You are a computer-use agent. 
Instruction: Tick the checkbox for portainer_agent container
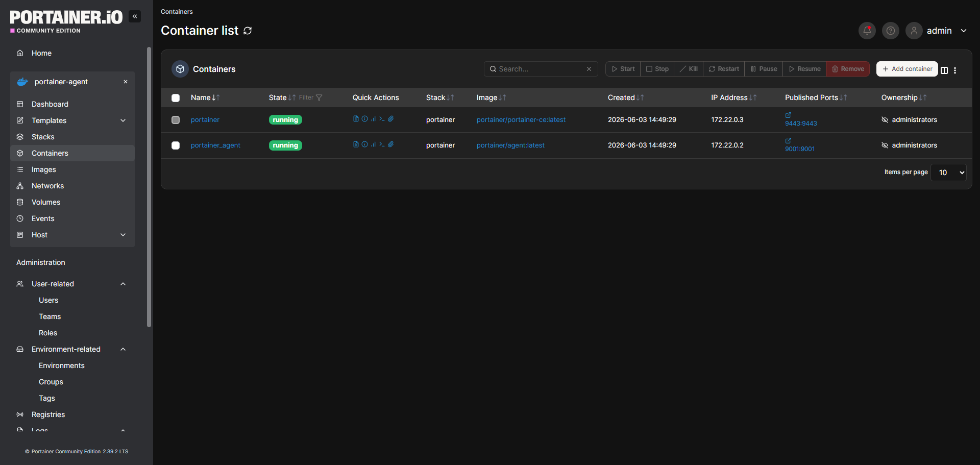click(x=176, y=145)
